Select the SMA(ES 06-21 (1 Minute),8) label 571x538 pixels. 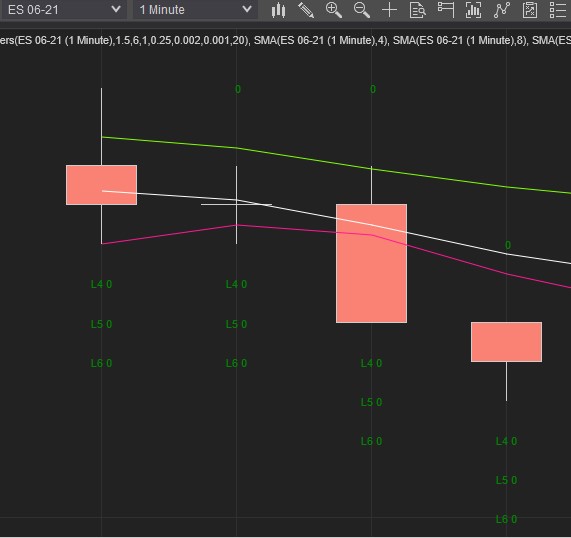(460, 40)
